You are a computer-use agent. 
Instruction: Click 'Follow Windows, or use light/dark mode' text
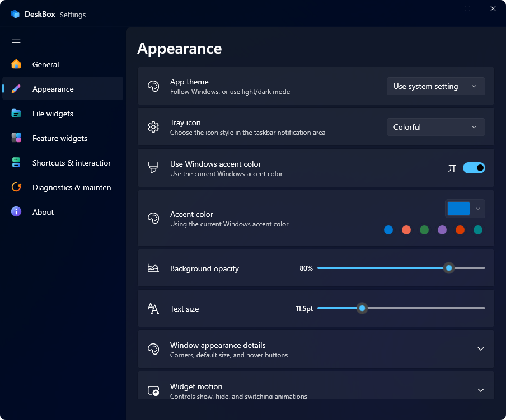coord(229,92)
